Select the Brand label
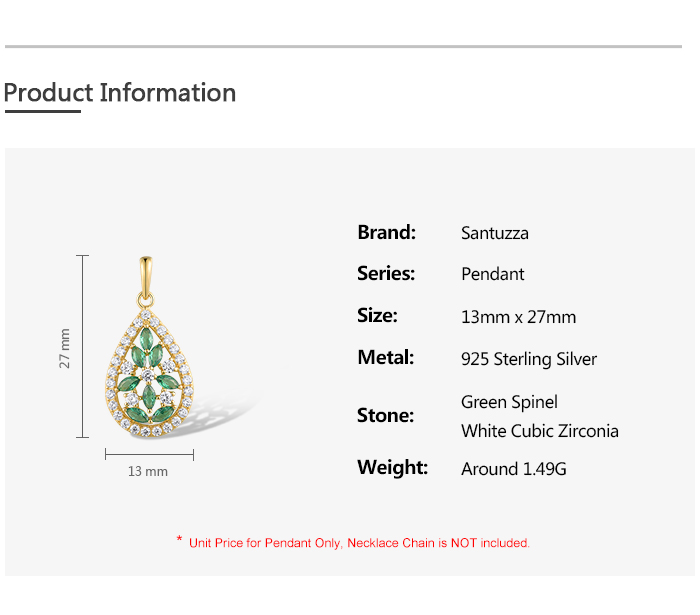This screenshot has width=700, height=615. pyautogui.click(x=386, y=233)
